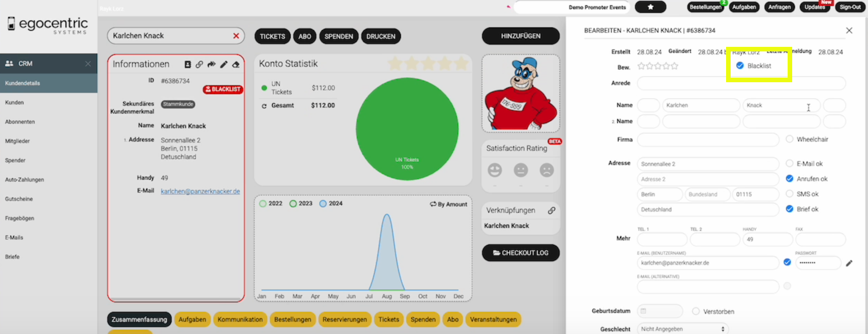Viewport: 868px width, 334px height.
Task: Toggle the SMS ok checkbox
Action: (x=789, y=194)
